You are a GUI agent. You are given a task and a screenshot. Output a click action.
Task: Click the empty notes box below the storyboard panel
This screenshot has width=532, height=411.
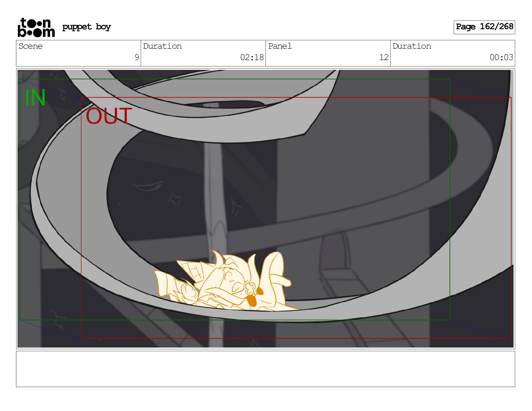pos(265,369)
